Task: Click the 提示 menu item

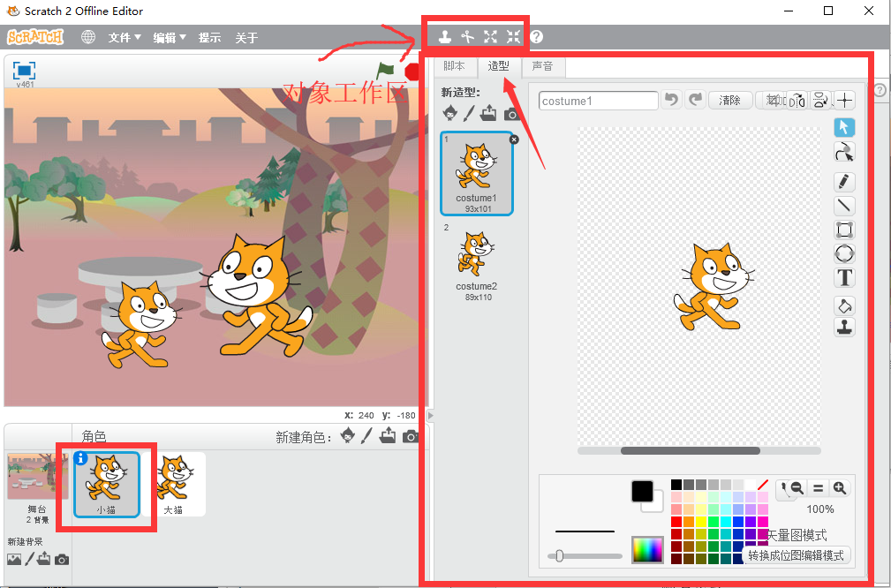Action: tap(209, 37)
